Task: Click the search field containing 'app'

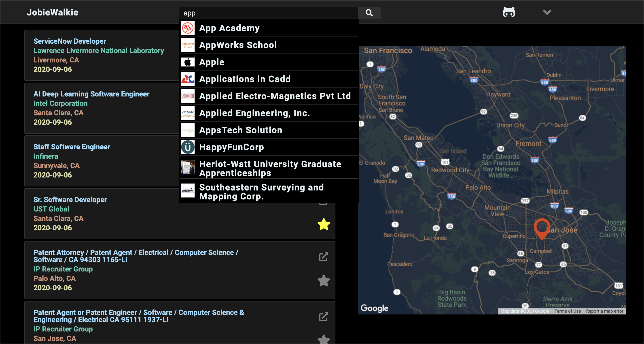Action: click(x=269, y=13)
